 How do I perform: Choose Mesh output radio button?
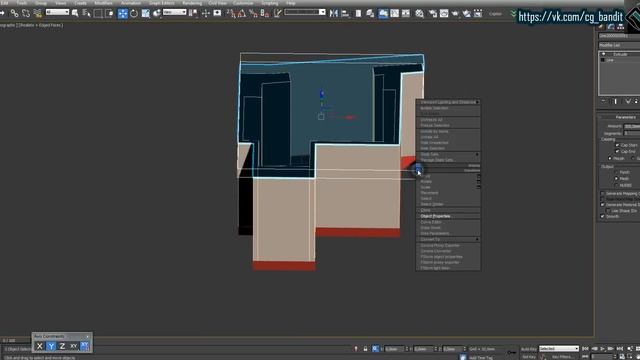tap(616, 179)
